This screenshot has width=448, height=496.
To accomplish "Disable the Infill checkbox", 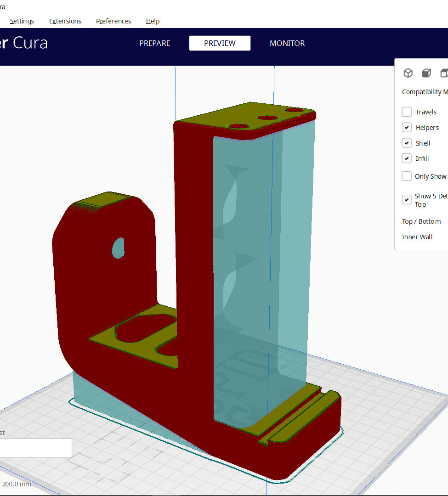I will pos(407,158).
